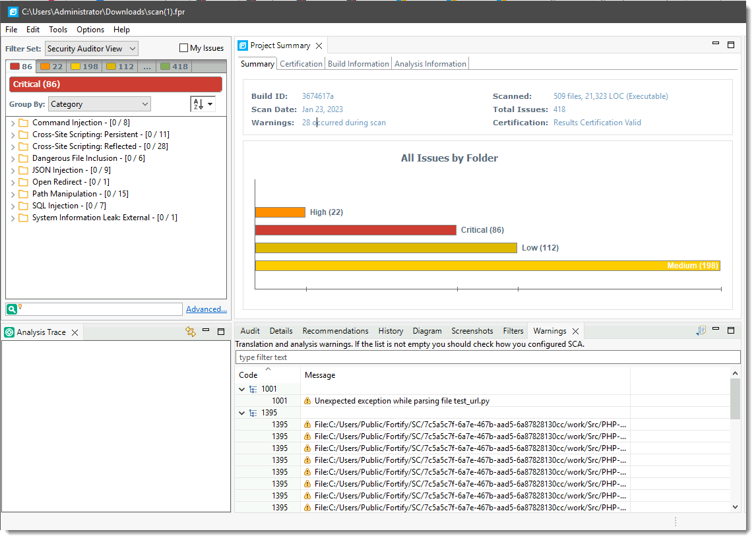Open the Tools menu
This screenshot has width=756, height=540.
pos(57,29)
